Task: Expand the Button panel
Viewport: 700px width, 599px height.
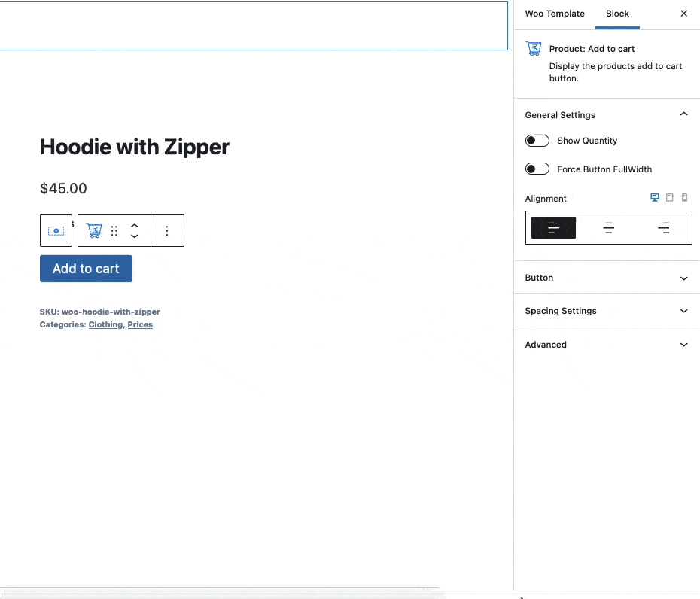Action: point(606,278)
